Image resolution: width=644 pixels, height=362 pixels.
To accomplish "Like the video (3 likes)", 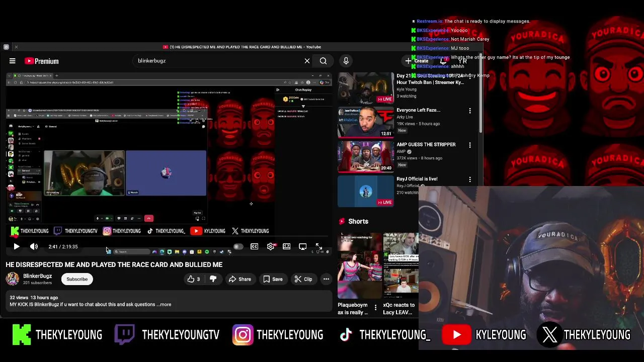I will 194,279.
